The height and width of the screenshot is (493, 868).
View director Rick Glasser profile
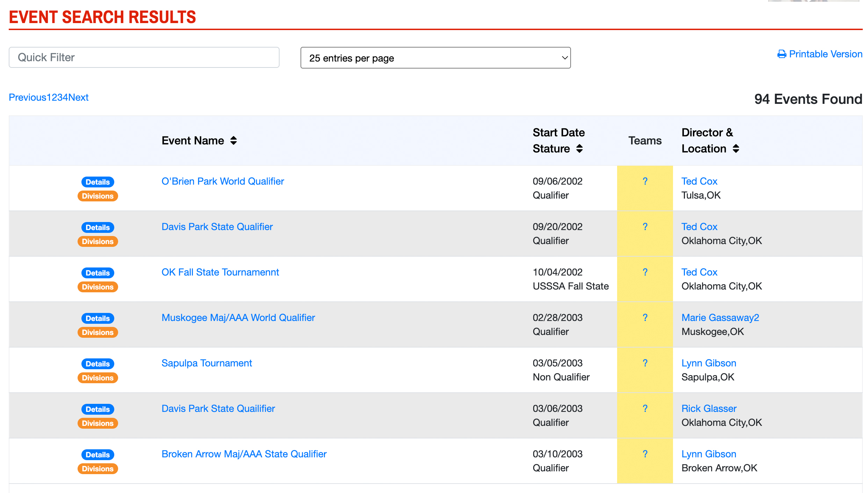[709, 408]
